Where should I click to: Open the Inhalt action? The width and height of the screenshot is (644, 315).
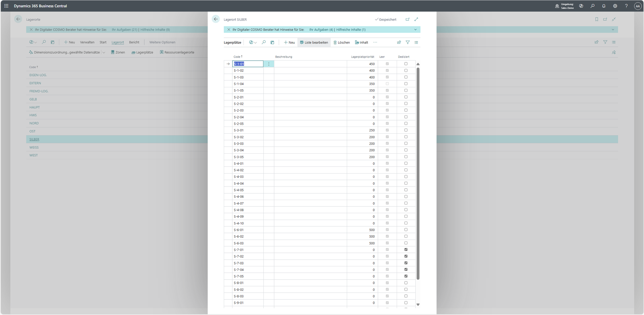tap(362, 43)
